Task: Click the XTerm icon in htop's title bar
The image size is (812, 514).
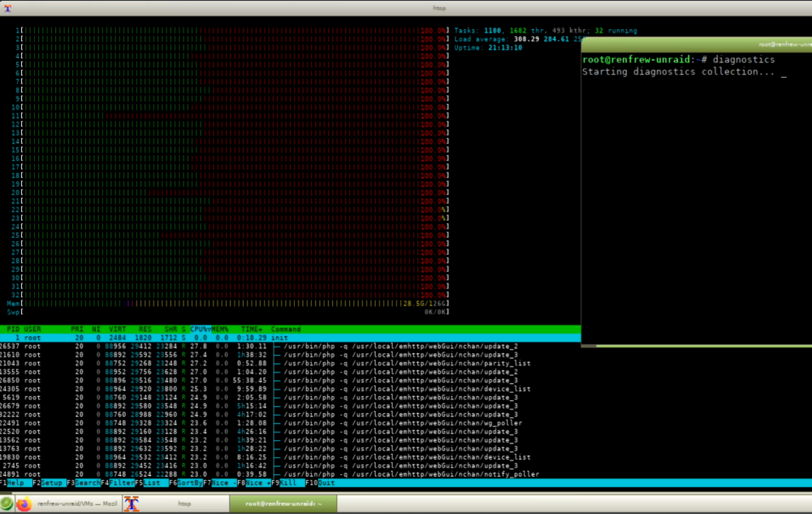Action: tap(7, 8)
